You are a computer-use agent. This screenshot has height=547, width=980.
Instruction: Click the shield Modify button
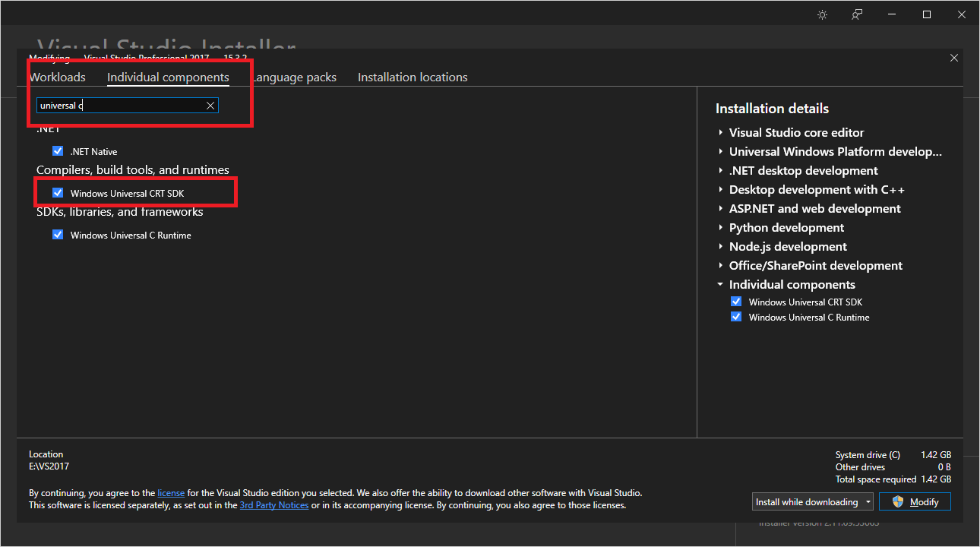pos(915,501)
